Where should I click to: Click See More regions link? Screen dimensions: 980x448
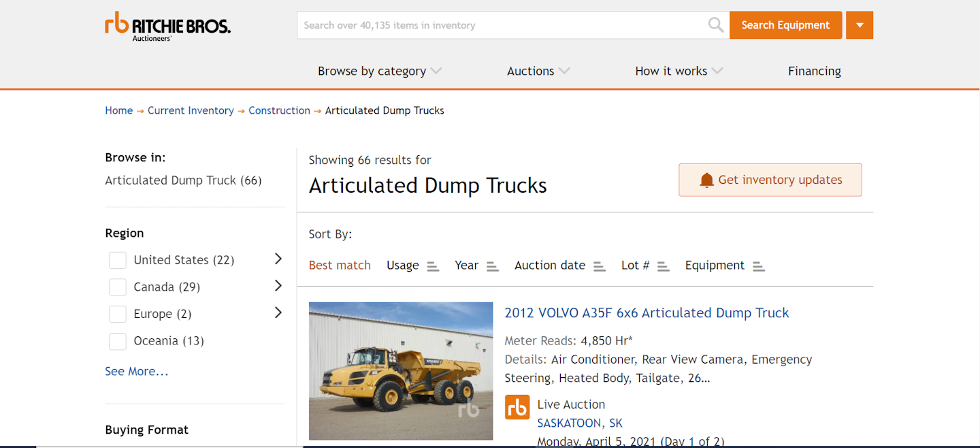pyautogui.click(x=137, y=371)
